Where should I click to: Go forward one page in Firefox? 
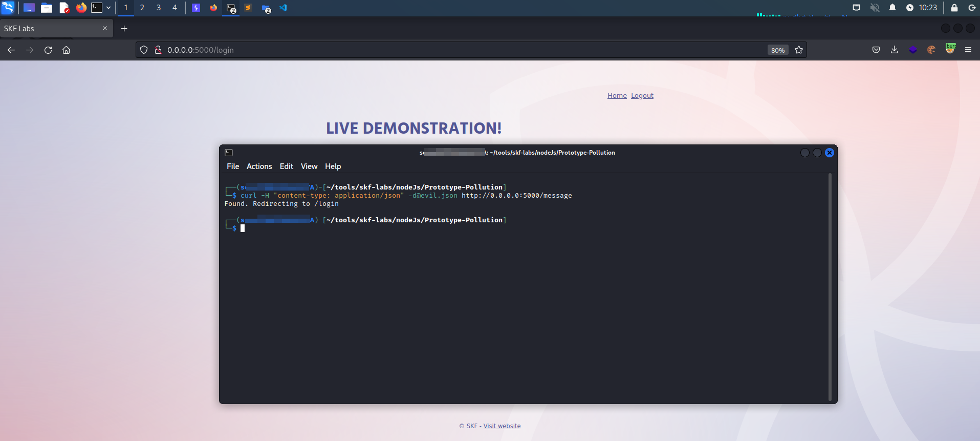30,50
